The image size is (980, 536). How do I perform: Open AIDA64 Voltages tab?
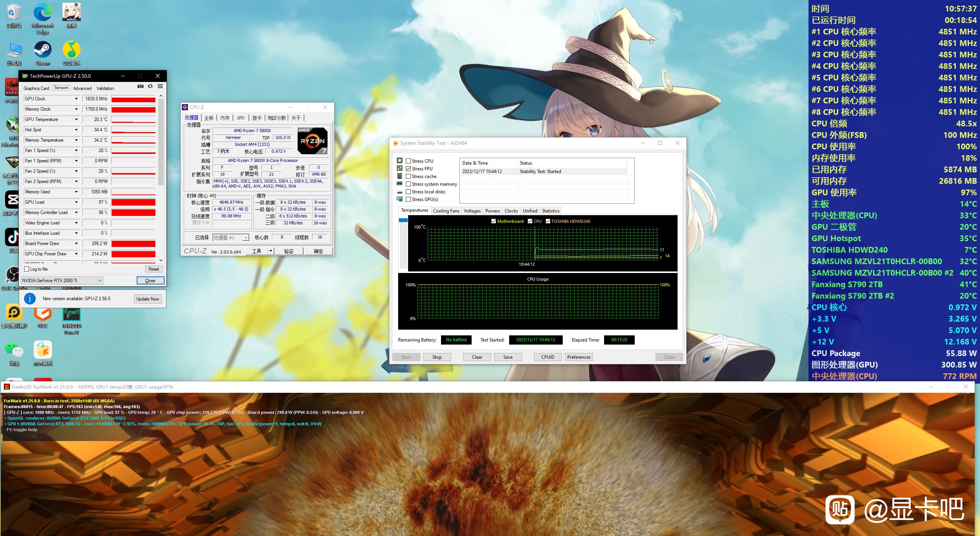pos(472,211)
